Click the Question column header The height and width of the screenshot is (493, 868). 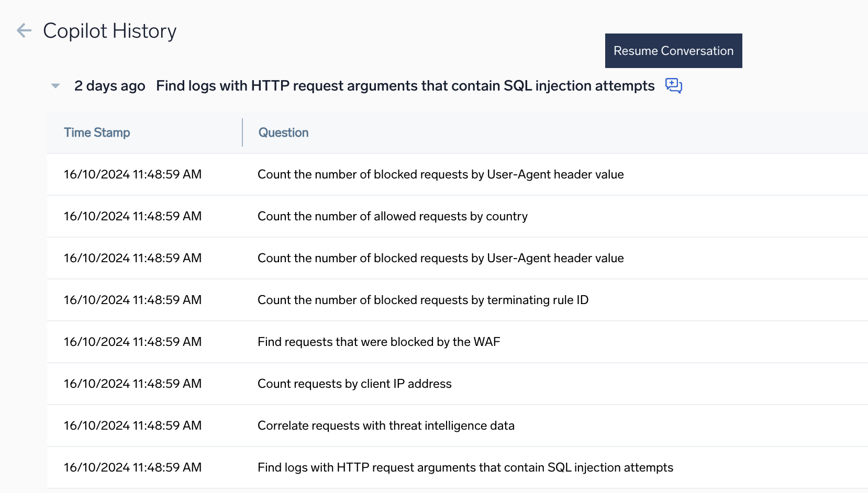(x=283, y=133)
